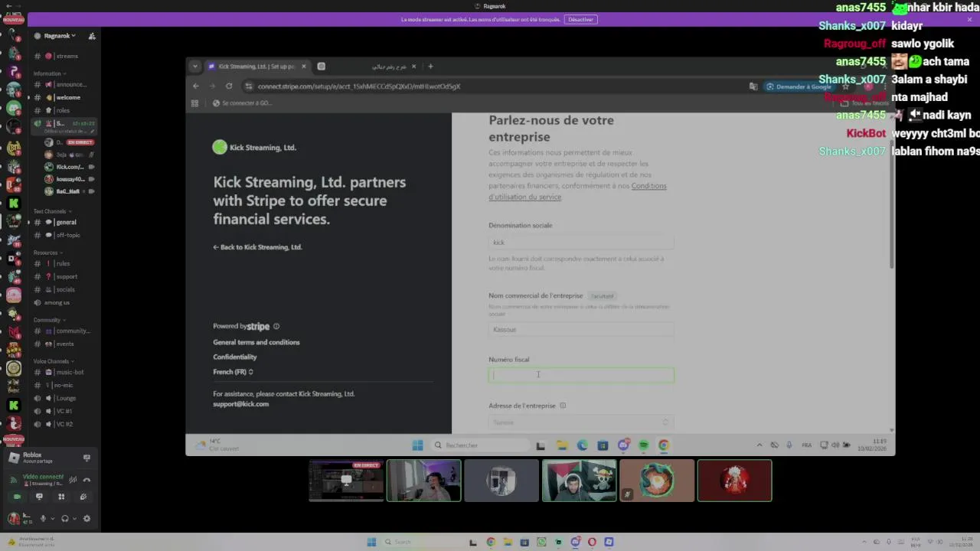980x551 pixels.
Task: Click the invite people icon beside Ragnarok
Action: (x=92, y=35)
